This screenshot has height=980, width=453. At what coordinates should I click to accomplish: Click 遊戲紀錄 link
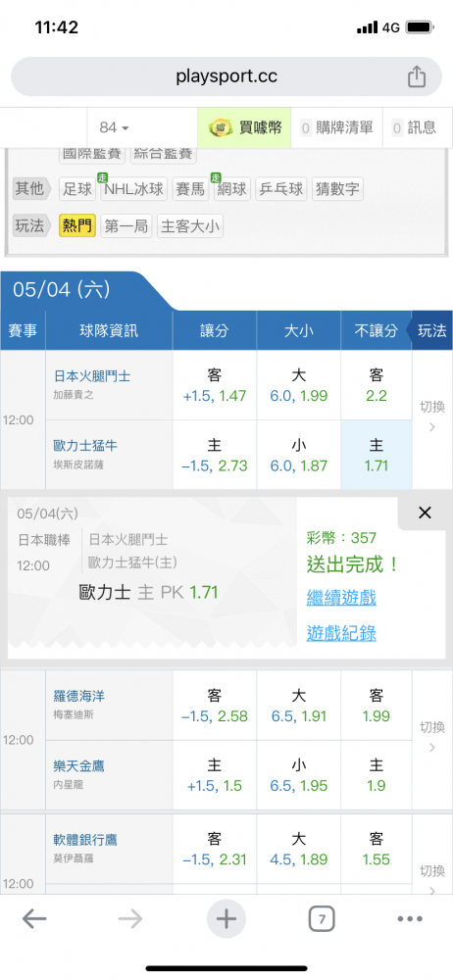click(x=341, y=633)
